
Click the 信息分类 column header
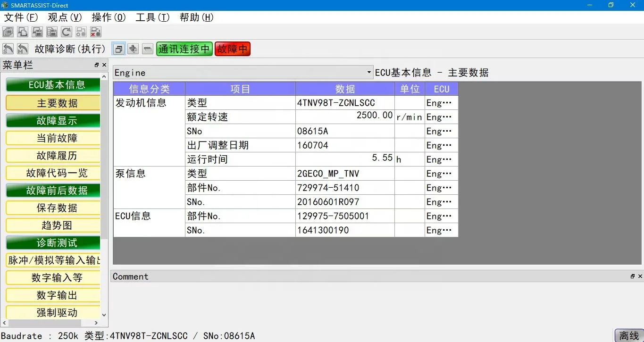click(x=149, y=89)
